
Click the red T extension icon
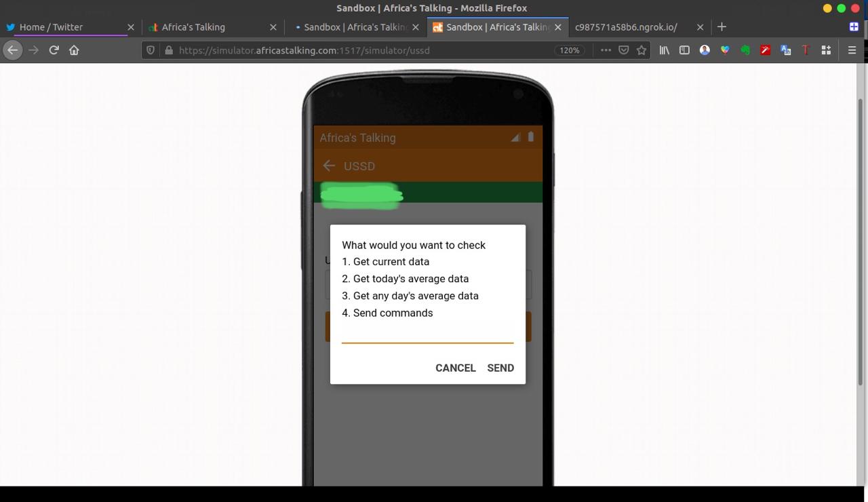(806, 50)
